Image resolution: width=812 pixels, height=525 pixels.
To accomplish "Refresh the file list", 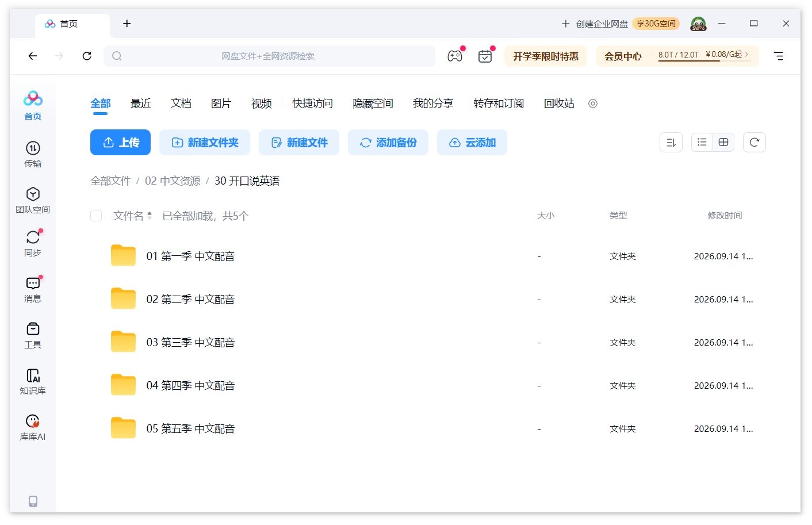I will click(754, 143).
